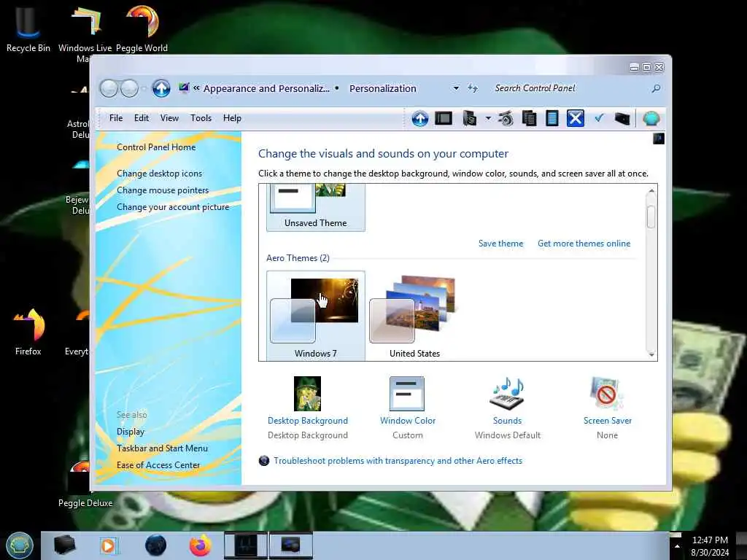Open the File menu
The height and width of the screenshot is (560, 747).
pos(116,118)
